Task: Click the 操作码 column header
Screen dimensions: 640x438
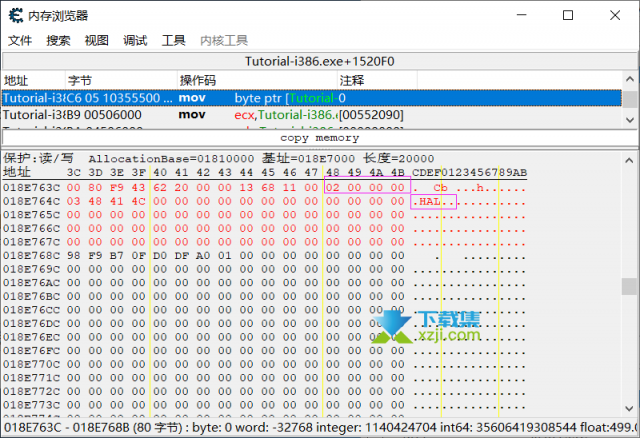Action: [x=258, y=80]
